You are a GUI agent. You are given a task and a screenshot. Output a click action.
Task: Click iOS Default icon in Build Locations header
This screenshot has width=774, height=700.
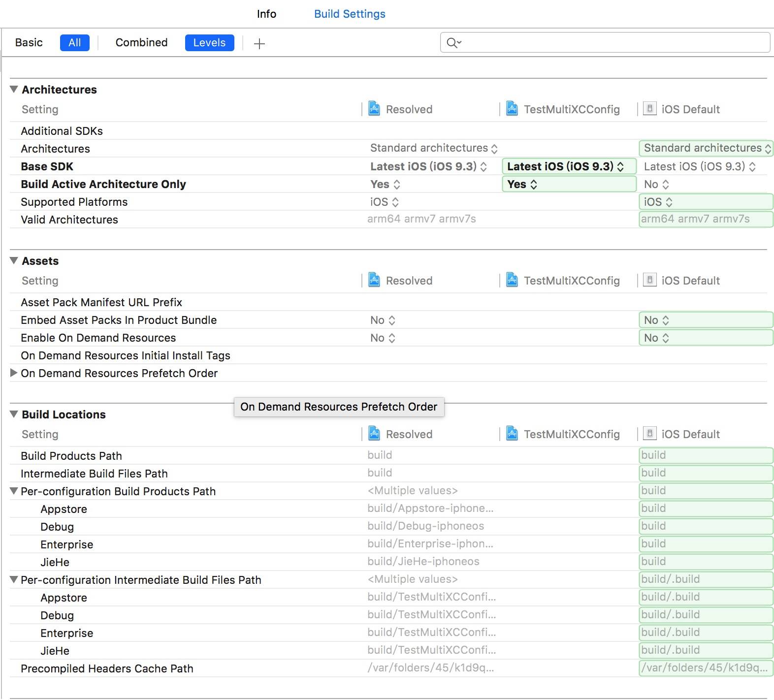[x=650, y=434]
